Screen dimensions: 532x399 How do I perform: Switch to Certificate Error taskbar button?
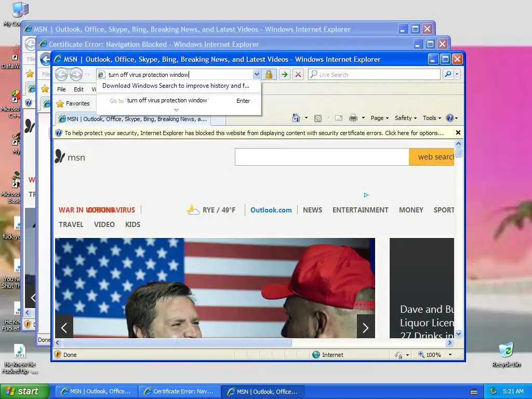pos(179,391)
